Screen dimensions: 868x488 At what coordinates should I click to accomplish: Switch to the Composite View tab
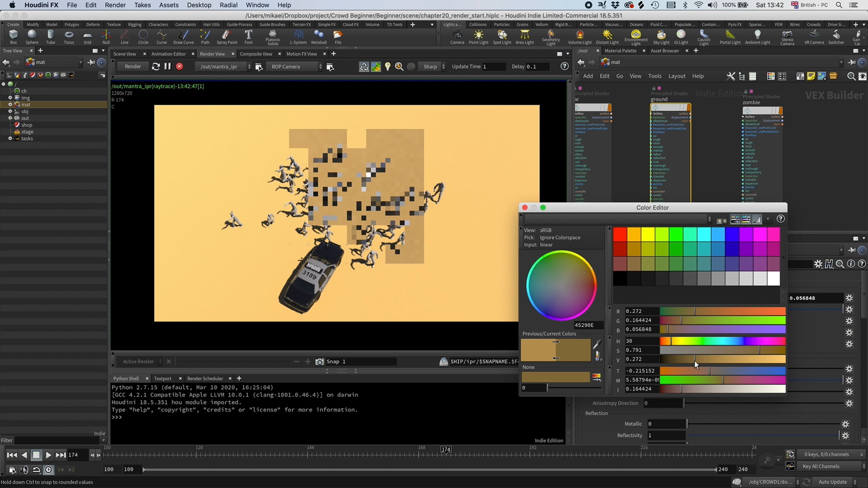tap(256, 54)
